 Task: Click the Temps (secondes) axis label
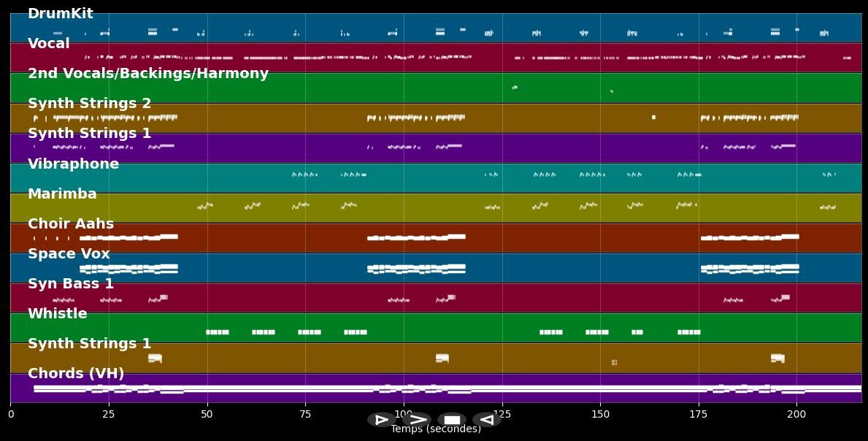tap(435, 429)
